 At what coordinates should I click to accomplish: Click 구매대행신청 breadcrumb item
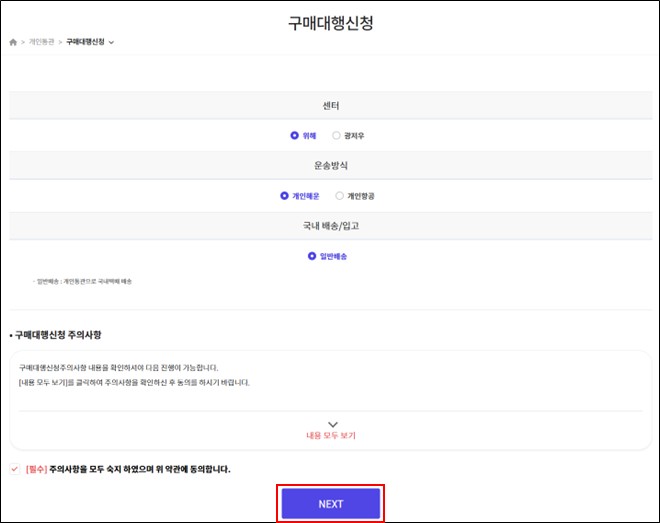(85, 42)
